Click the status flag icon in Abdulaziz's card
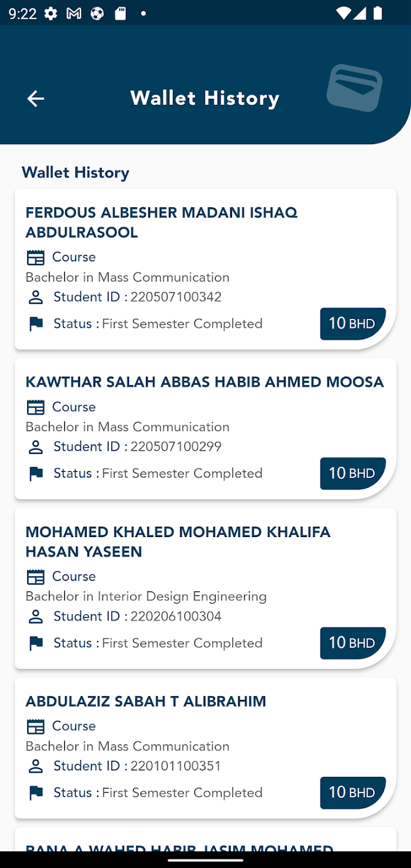The height and width of the screenshot is (868, 411). click(36, 793)
